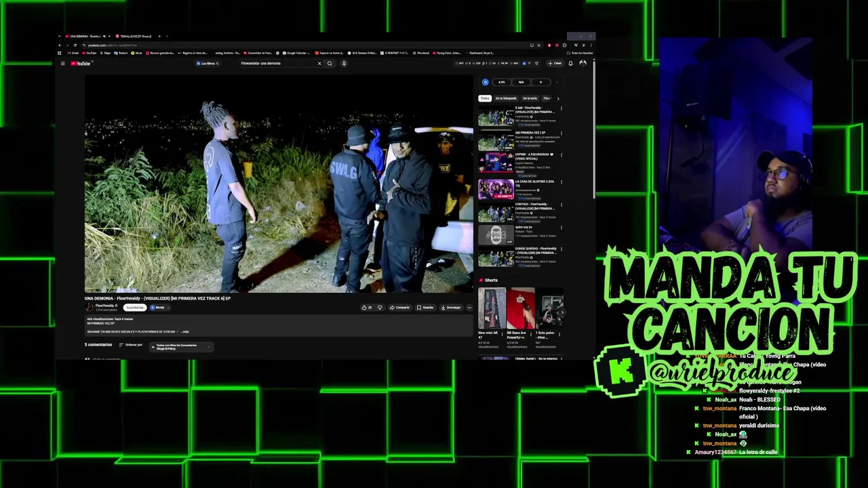Click the Ordenar por sort icon
868x488 pixels.
[x=121, y=344]
